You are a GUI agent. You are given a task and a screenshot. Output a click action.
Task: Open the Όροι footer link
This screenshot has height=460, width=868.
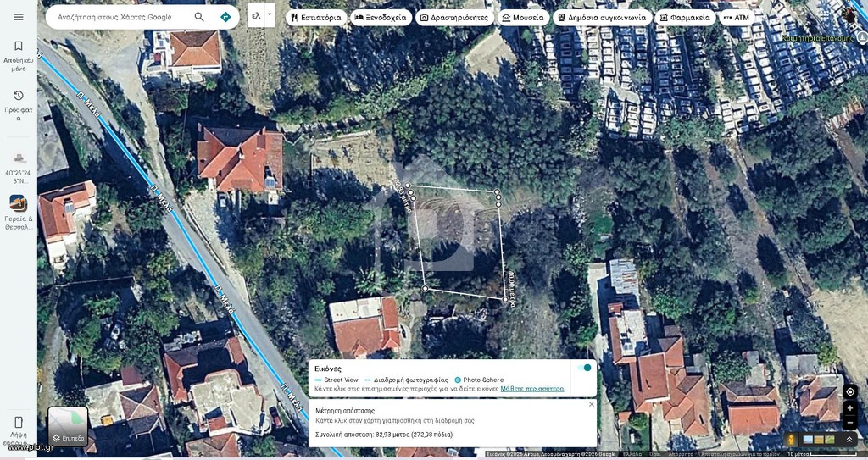click(x=655, y=454)
